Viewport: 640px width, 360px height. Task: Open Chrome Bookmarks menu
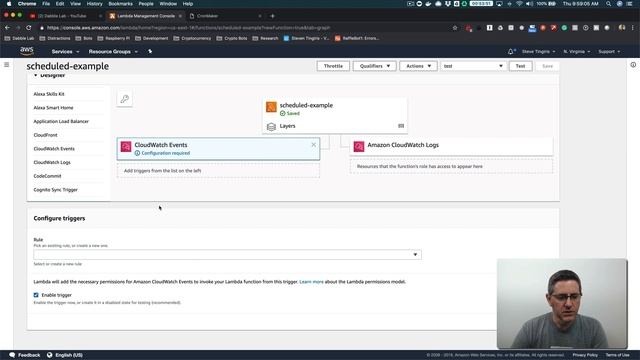[x=120, y=4]
